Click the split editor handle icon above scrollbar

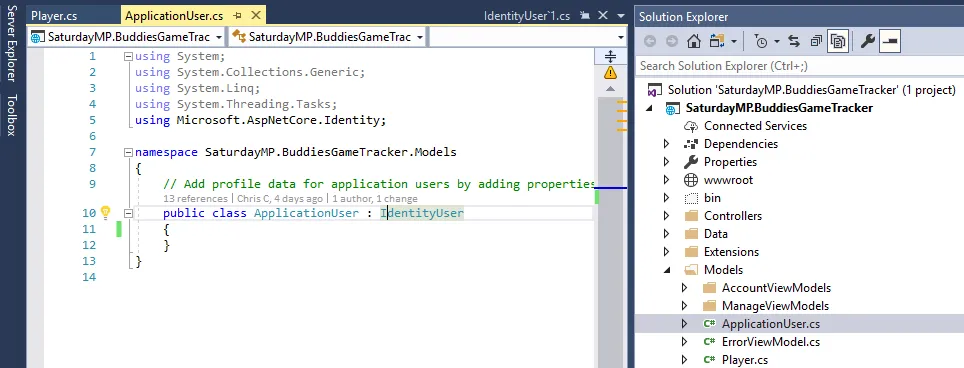[x=610, y=57]
